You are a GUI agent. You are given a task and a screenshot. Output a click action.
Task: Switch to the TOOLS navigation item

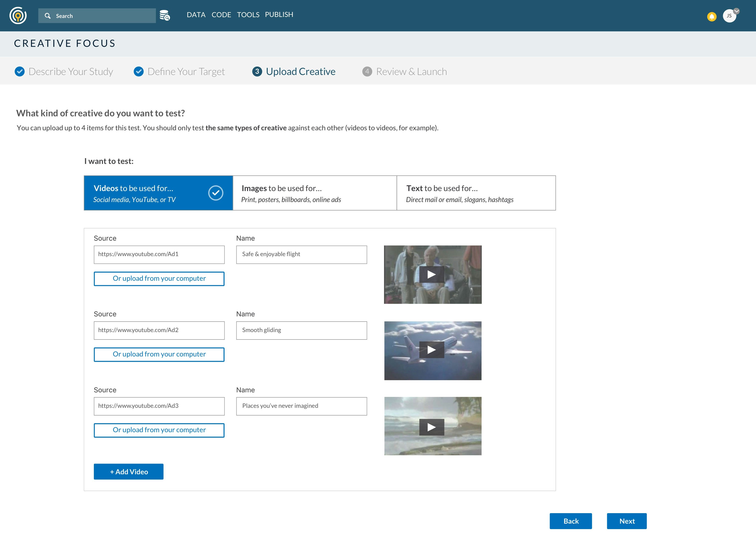[x=248, y=14]
